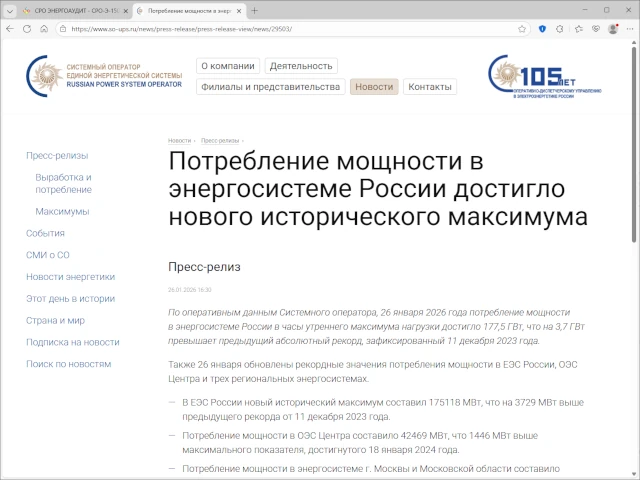Minimize the browser window
The height and width of the screenshot is (480, 640).
pos(584,10)
